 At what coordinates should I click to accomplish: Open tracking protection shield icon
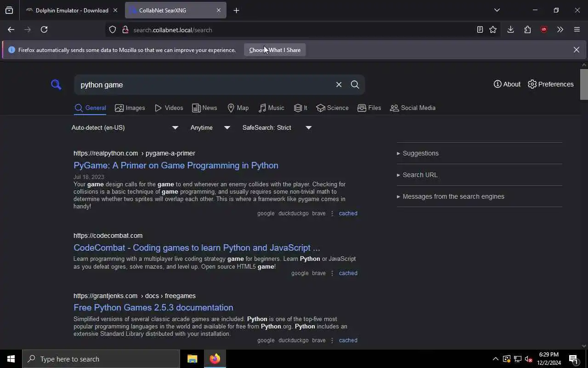point(113,29)
